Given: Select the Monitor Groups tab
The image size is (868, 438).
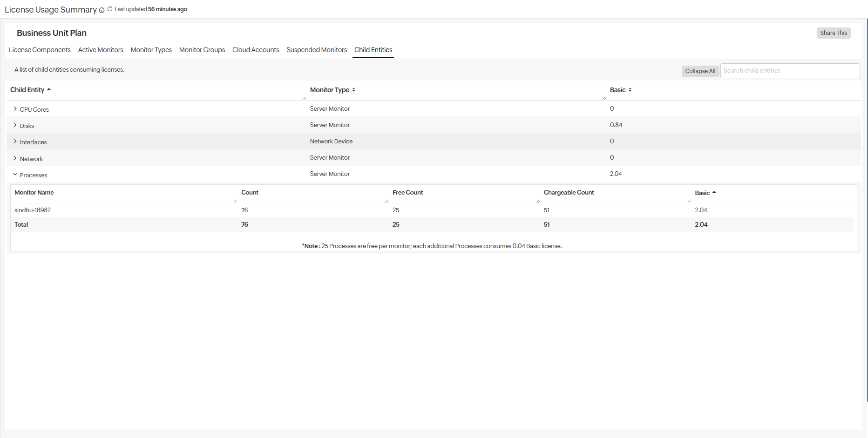Looking at the screenshot, I should pos(202,50).
